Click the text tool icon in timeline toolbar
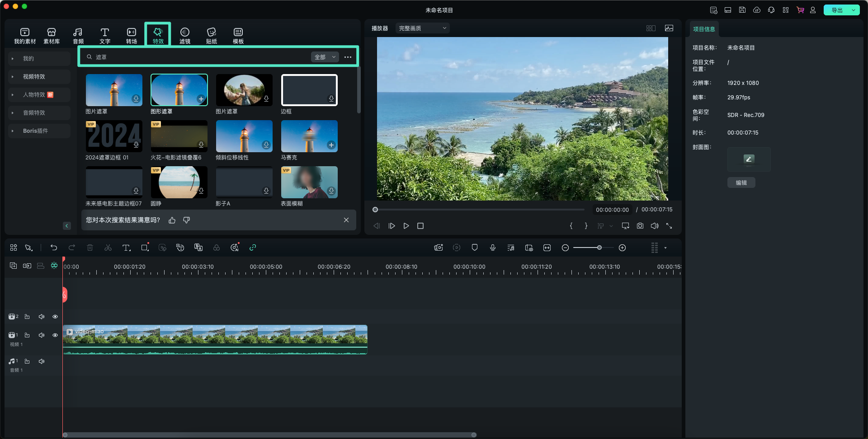The width and height of the screenshot is (868, 439). pos(126,248)
